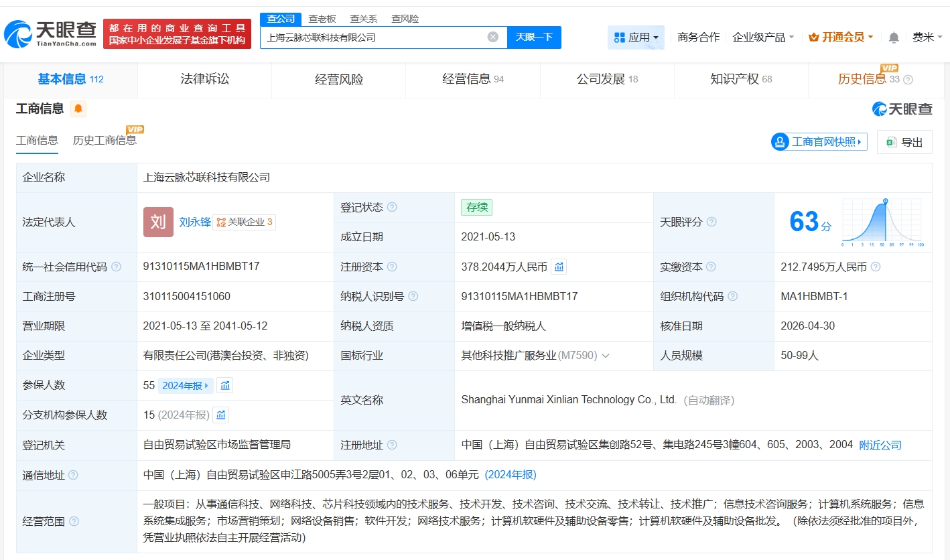The width and height of the screenshot is (950, 560).
Task: Switch search mode to 查老板
Action: pos(322,19)
